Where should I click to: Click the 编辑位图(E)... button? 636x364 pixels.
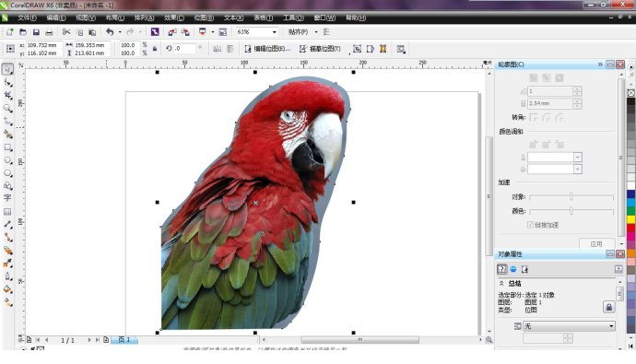pos(267,49)
